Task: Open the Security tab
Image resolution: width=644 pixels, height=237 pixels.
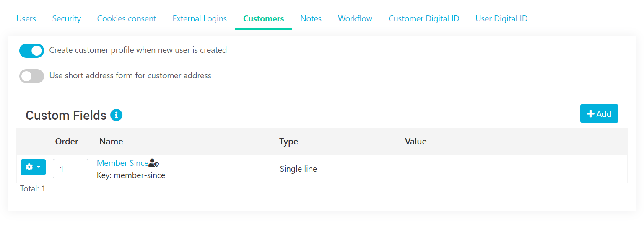Action: click(67, 18)
